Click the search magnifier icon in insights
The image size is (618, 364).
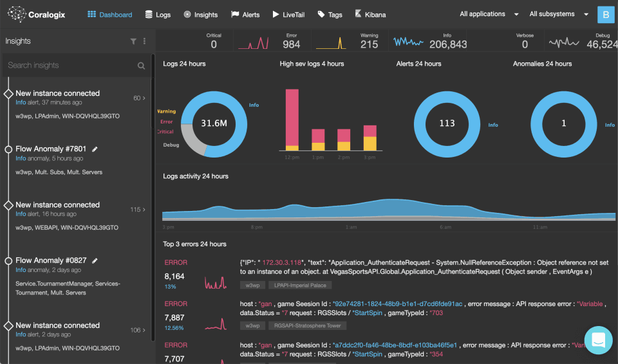(141, 66)
